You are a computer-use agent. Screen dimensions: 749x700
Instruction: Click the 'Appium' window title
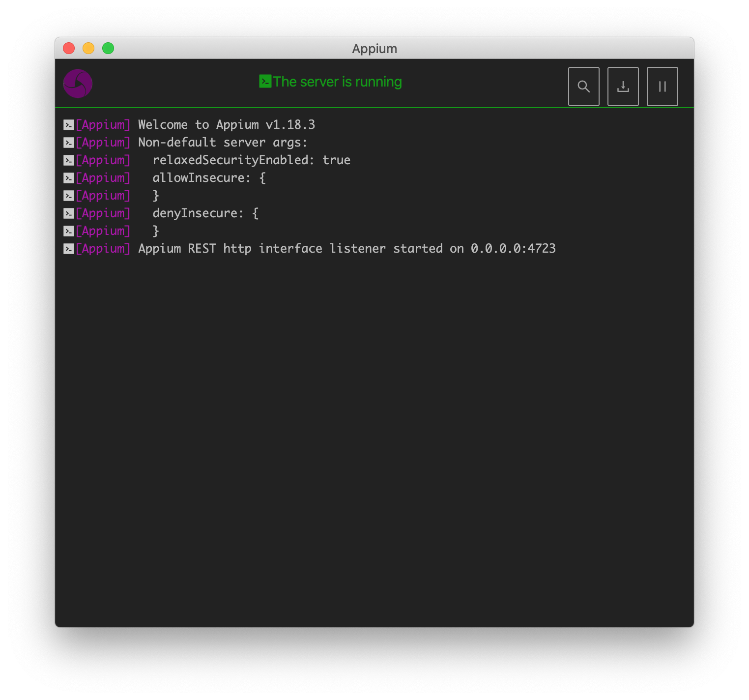pyautogui.click(x=374, y=49)
